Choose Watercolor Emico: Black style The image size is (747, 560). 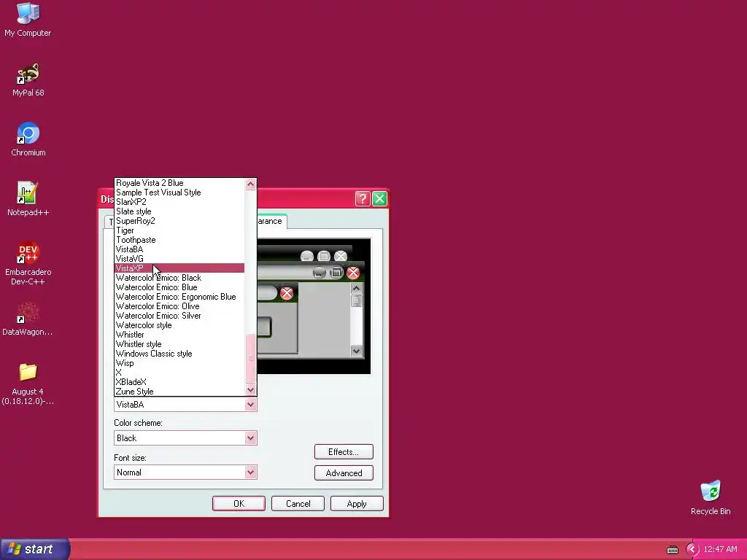click(179, 278)
